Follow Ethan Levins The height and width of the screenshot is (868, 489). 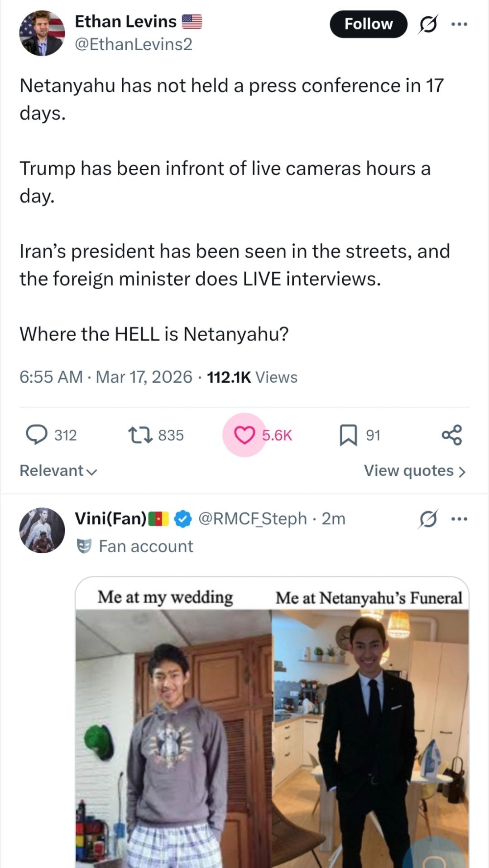368,24
